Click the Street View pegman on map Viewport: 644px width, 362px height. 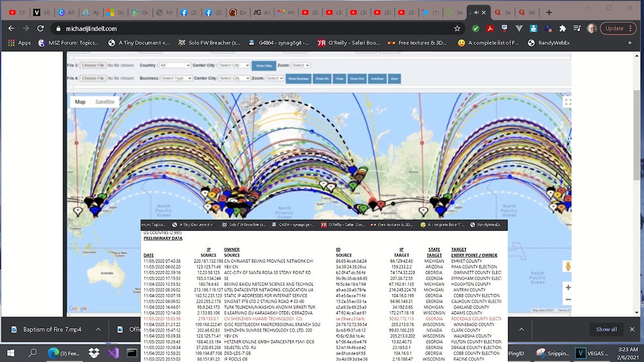click(x=568, y=266)
